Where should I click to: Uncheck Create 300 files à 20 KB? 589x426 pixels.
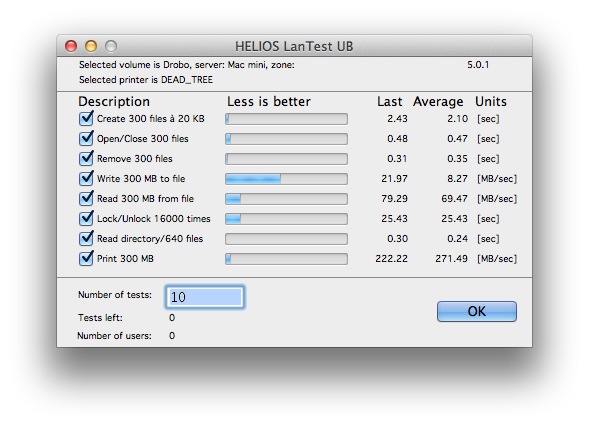pos(86,118)
